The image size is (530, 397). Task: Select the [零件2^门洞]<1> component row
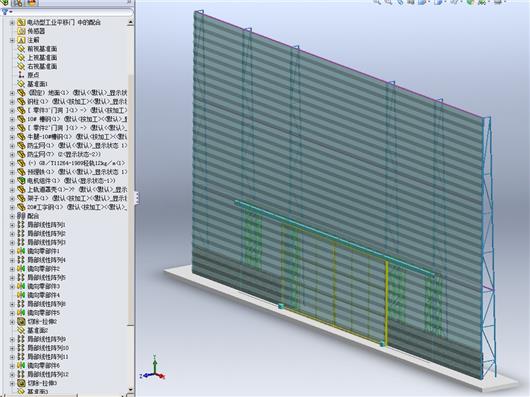point(72,128)
